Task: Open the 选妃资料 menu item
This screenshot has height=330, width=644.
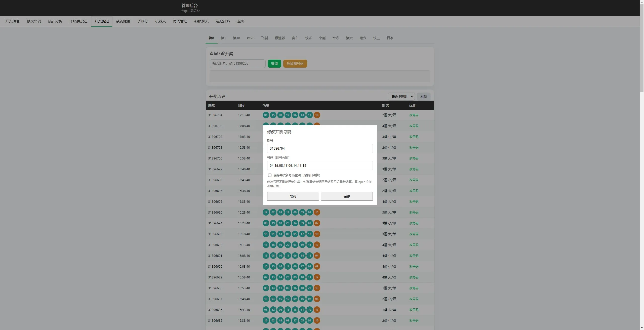Action: 223,21
